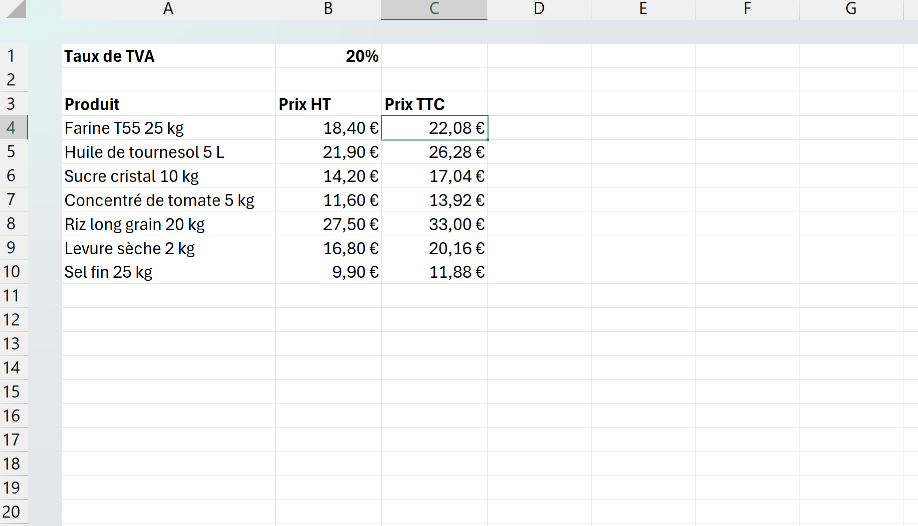Click the 21,90 € price cell
918x526 pixels.
coord(328,152)
